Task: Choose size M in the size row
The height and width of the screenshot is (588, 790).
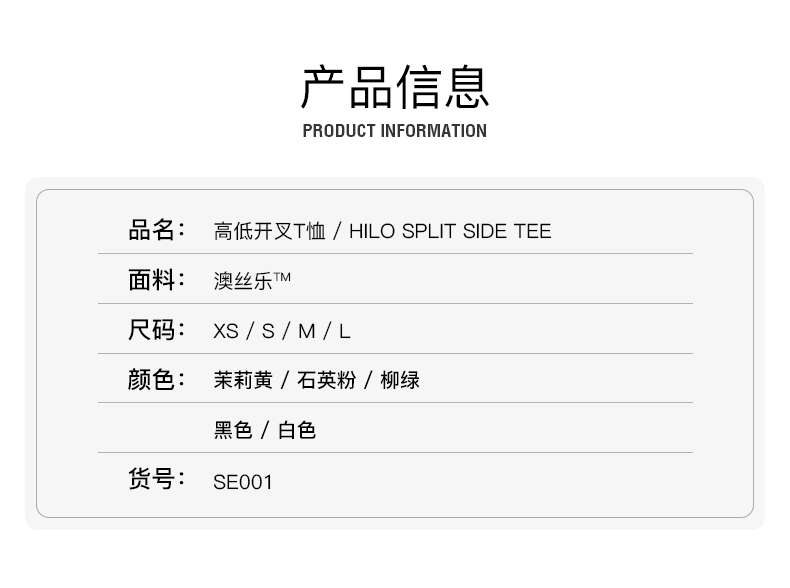Action: pos(306,332)
